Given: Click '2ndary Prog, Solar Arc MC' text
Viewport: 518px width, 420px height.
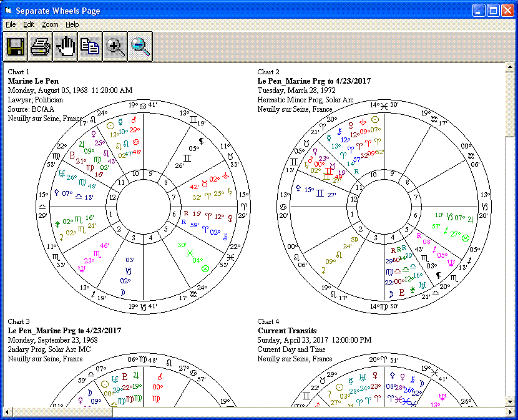Looking at the screenshot, I should click(x=49, y=349).
